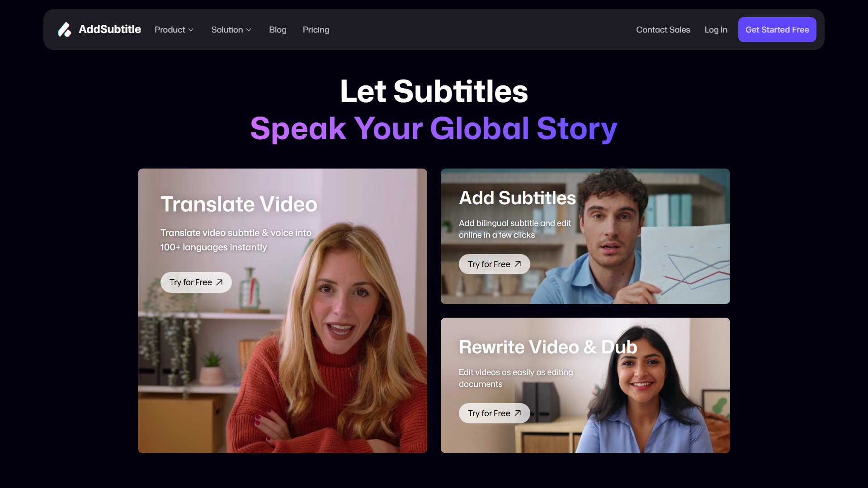Viewport: 868px width, 488px height.
Task: Click arrow icon on Translate Video button
Action: (219, 282)
